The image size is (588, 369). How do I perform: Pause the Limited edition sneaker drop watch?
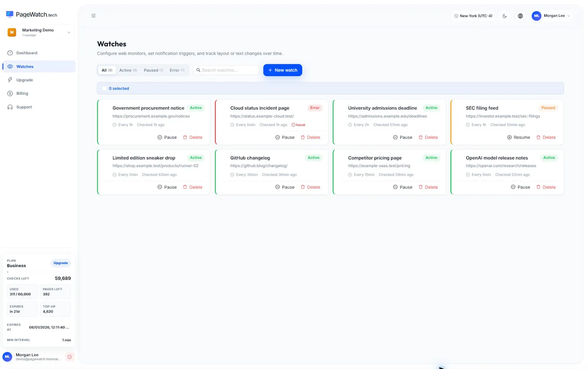[167, 187]
